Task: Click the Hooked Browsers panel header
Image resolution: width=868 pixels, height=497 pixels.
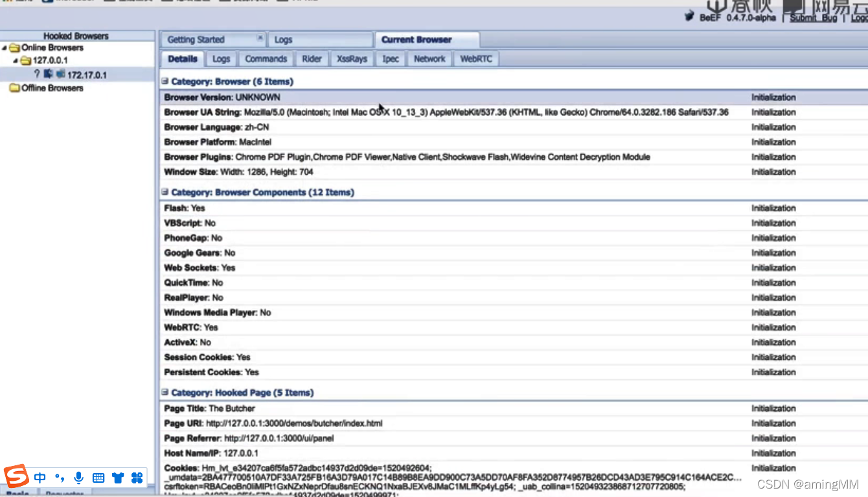Action: tap(76, 36)
